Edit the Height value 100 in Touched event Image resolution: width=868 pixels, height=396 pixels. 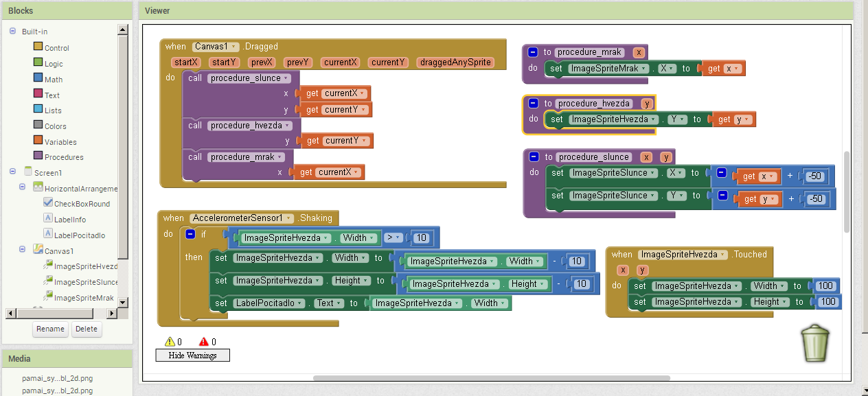click(x=829, y=301)
